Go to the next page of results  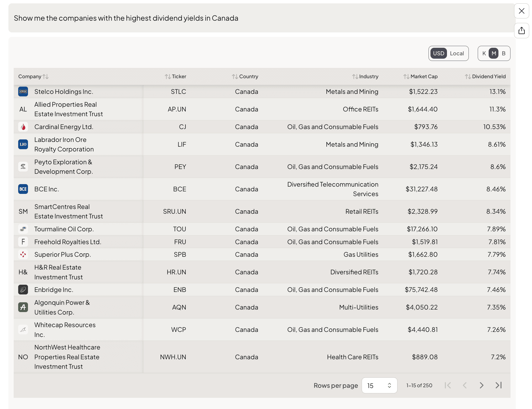(481, 386)
